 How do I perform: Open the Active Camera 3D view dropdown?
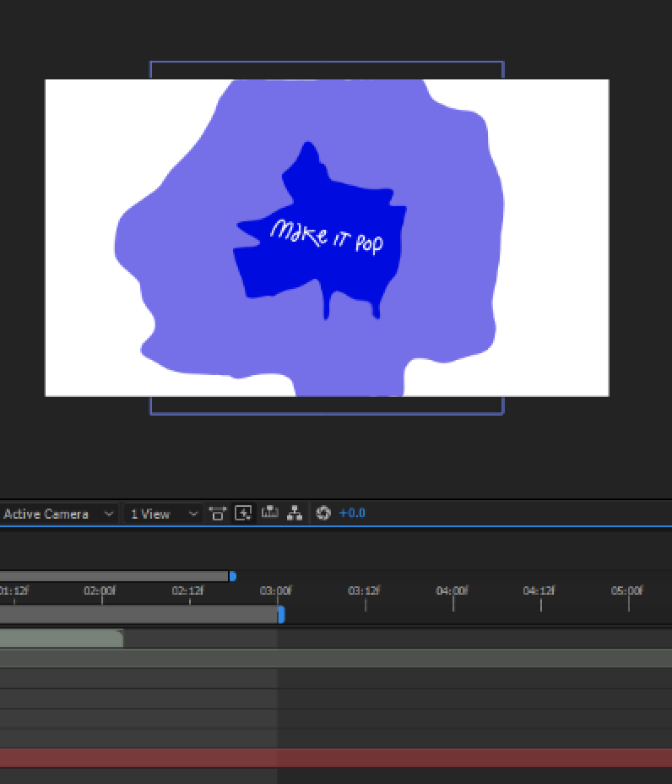pos(58,514)
